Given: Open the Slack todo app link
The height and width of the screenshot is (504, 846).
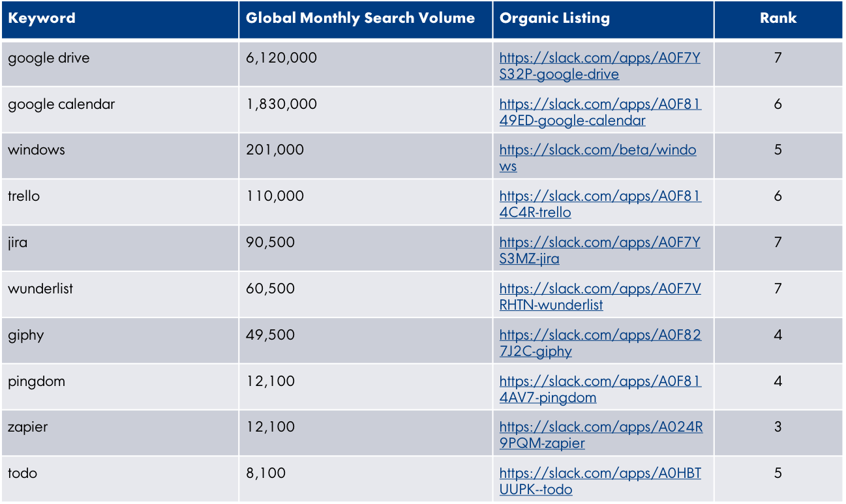Looking at the screenshot, I should point(600,482).
